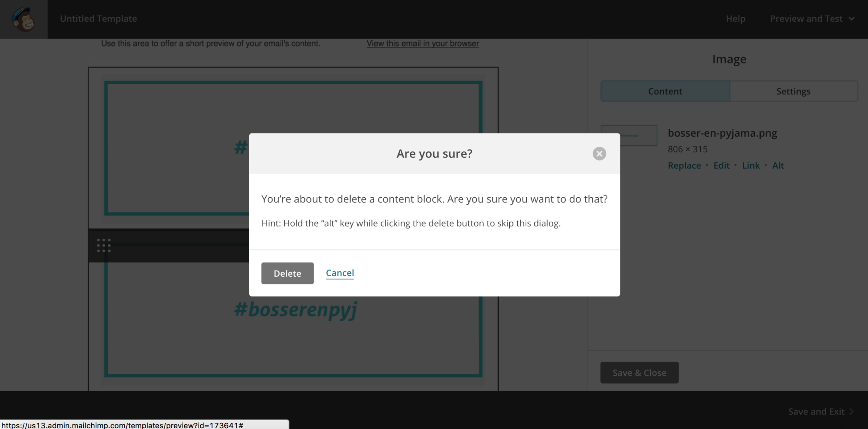Close the 'Are you sure?' dialog
Screen dimensions: 868x429
(x=599, y=154)
